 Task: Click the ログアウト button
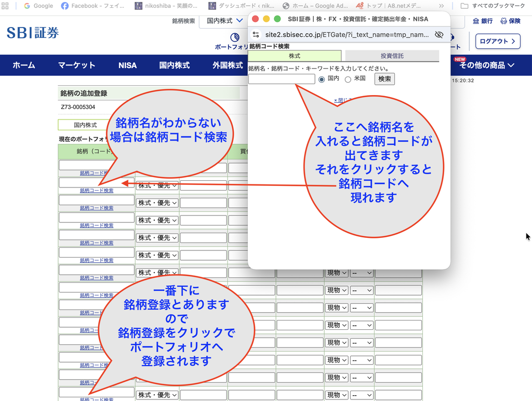497,42
